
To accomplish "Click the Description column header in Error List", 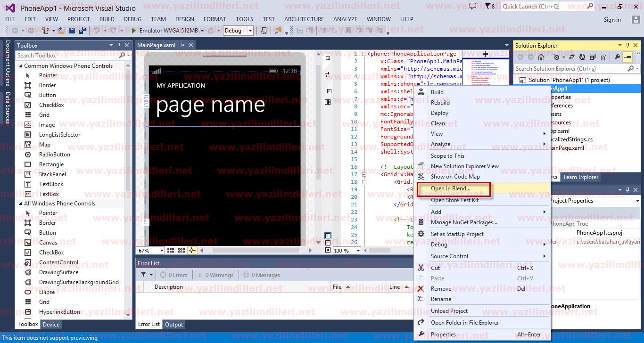I will point(168,287).
